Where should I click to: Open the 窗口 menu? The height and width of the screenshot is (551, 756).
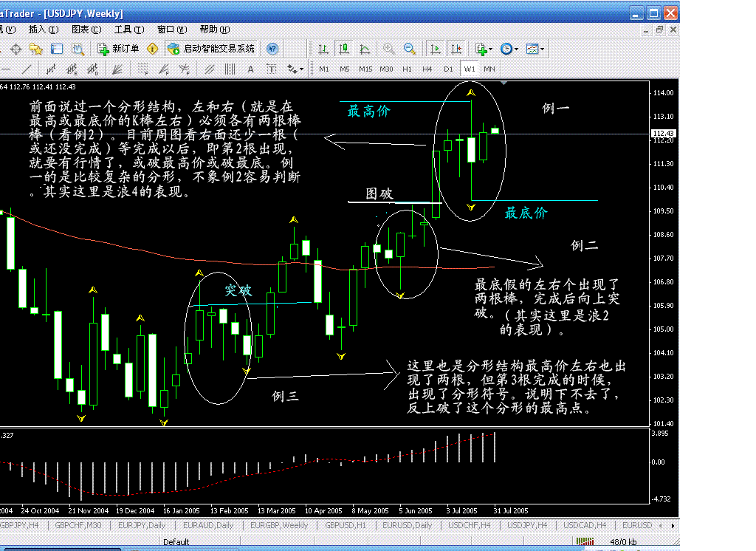(x=172, y=30)
